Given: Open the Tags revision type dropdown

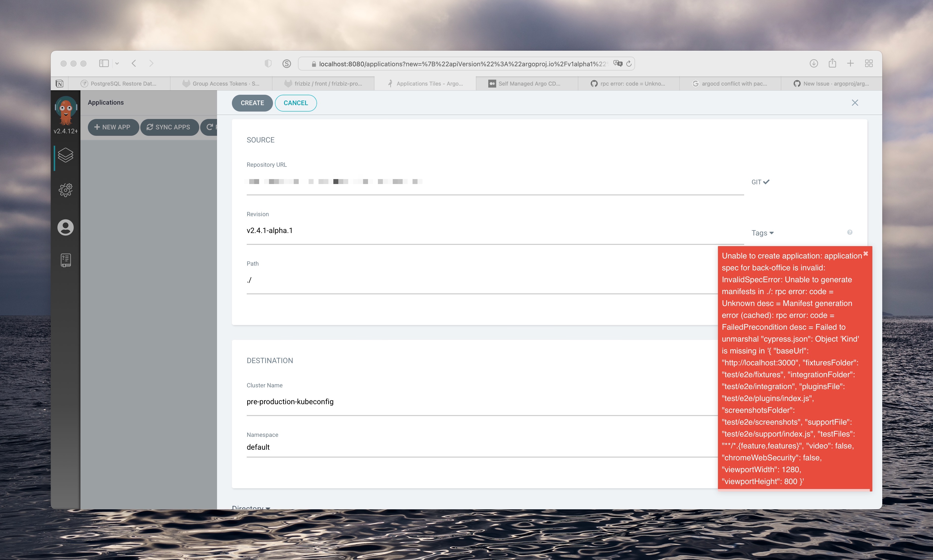Looking at the screenshot, I should (x=762, y=233).
